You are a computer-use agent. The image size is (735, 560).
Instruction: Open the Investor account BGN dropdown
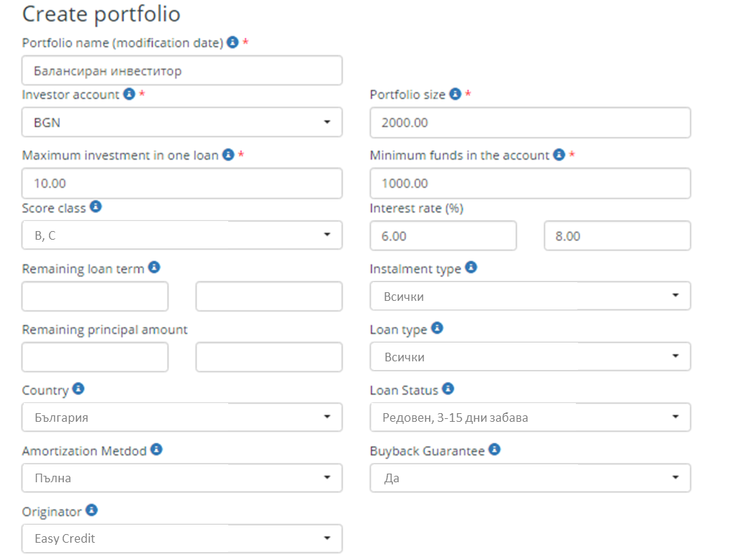182,122
